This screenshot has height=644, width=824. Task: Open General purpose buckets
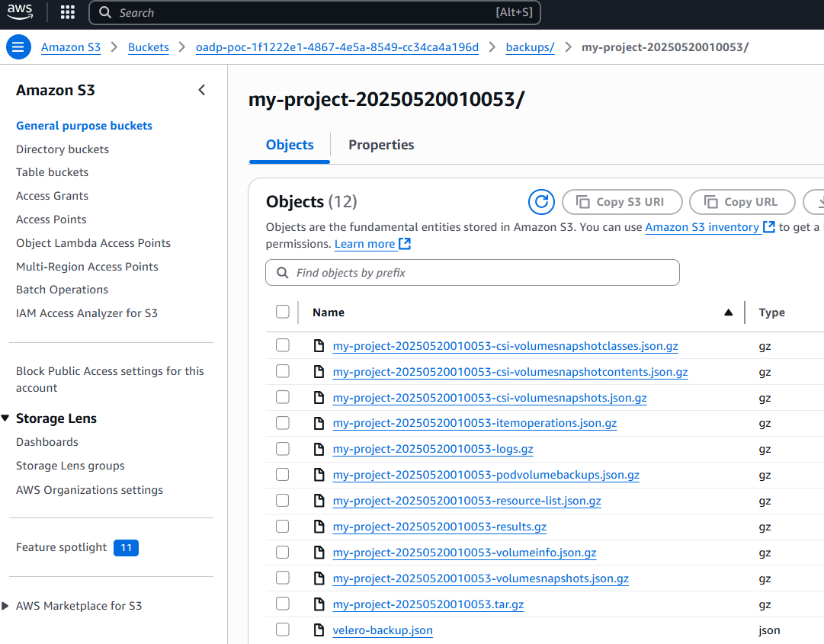point(84,126)
